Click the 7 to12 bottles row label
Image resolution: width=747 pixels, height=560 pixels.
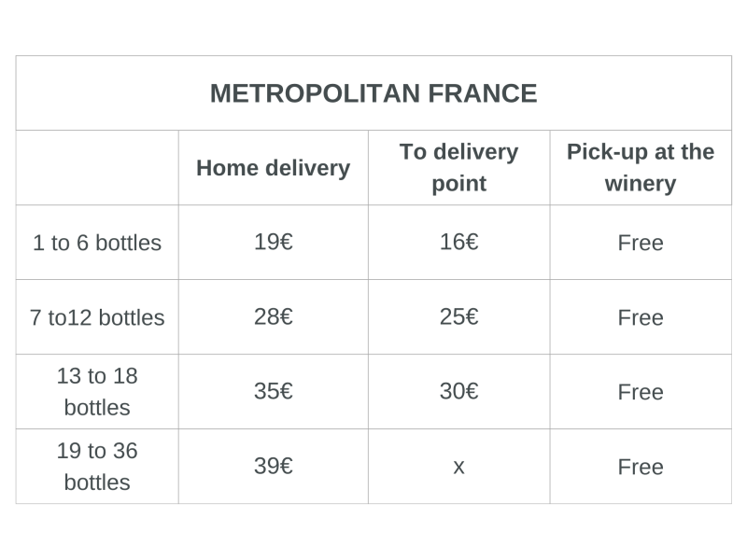[x=97, y=317]
